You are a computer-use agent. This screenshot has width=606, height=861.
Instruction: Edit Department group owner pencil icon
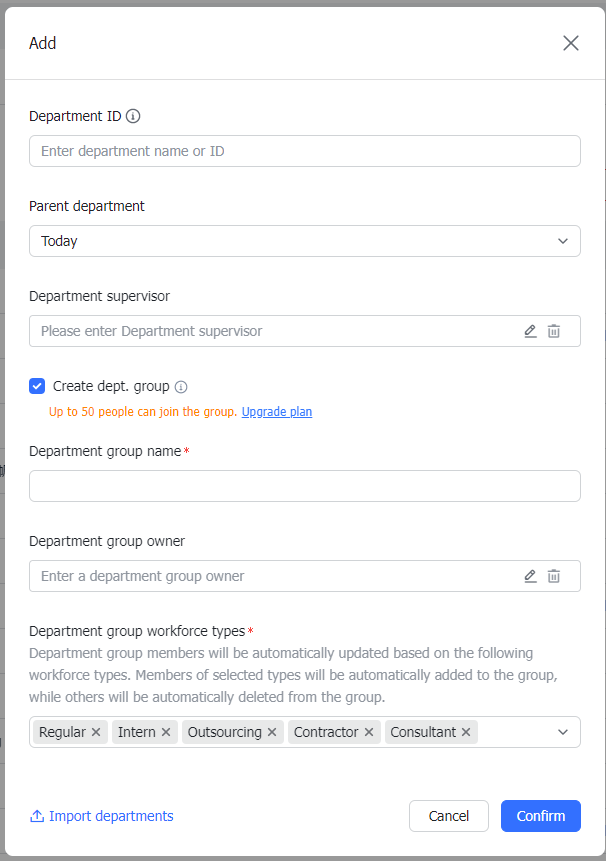(530, 576)
